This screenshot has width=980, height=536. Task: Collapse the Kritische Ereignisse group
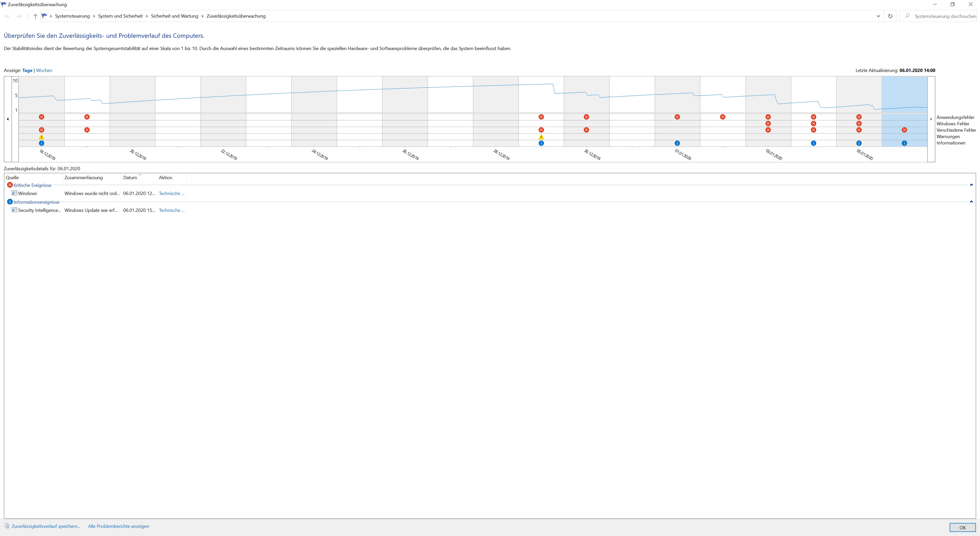(971, 185)
